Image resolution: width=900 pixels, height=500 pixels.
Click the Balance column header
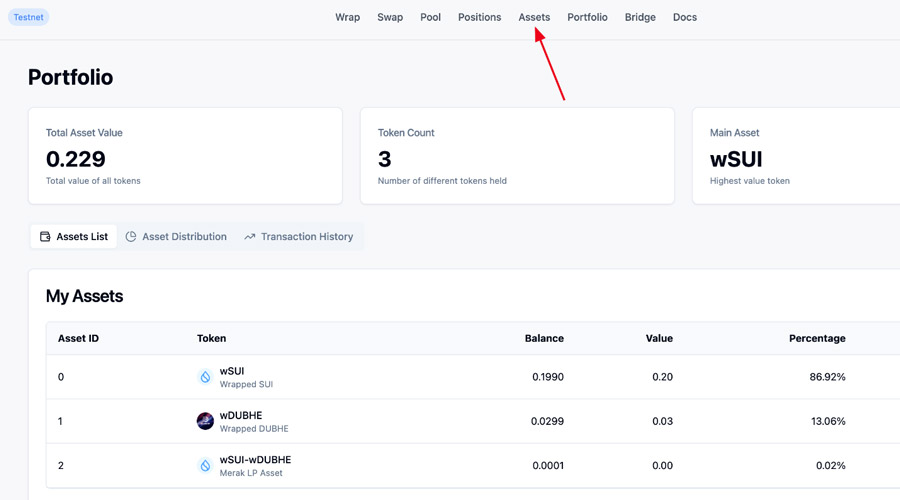coord(544,338)
